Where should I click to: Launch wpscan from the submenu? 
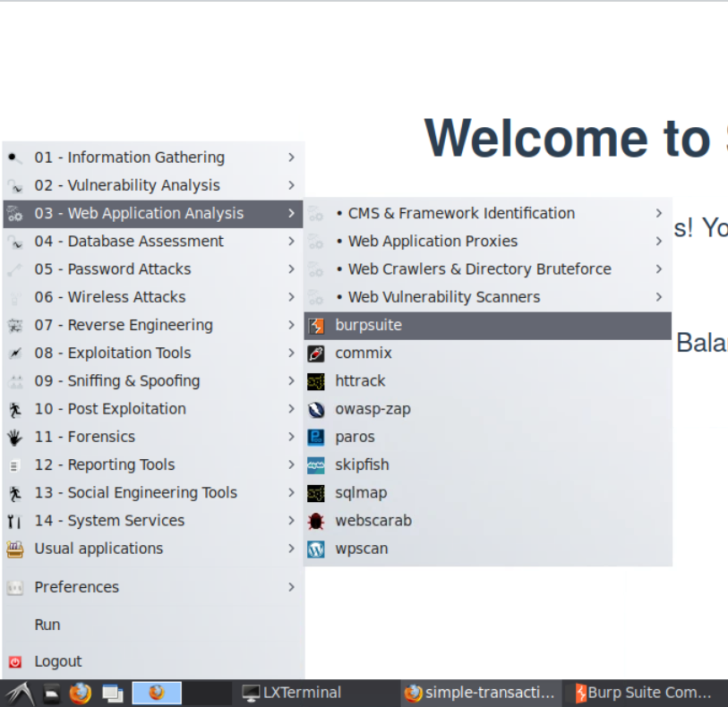pyautogui.click(x=487, y=549)
